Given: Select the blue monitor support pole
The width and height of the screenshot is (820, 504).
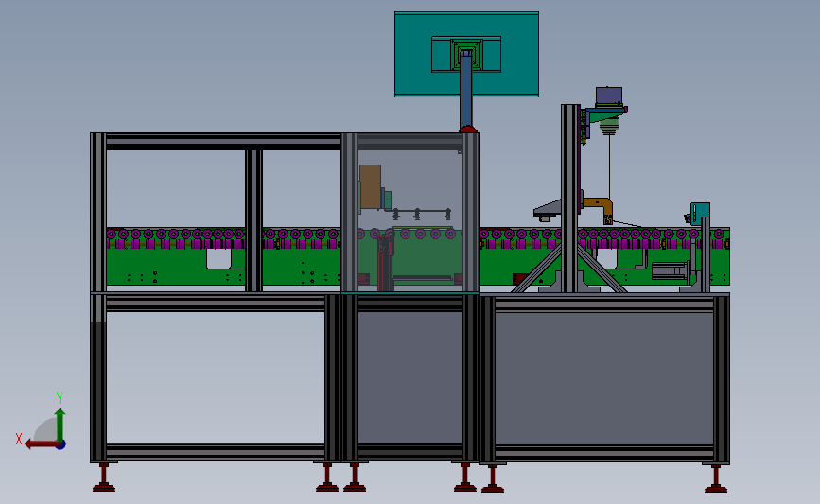Looking at the screenshot, I should (x=466, y=90).
